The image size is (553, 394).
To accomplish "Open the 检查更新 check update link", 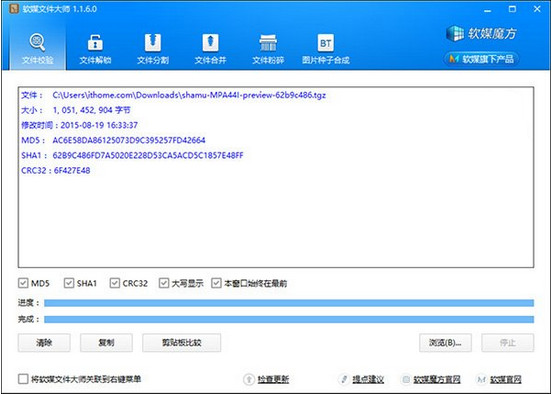I will pyautogui.click(x=273, y=379).
